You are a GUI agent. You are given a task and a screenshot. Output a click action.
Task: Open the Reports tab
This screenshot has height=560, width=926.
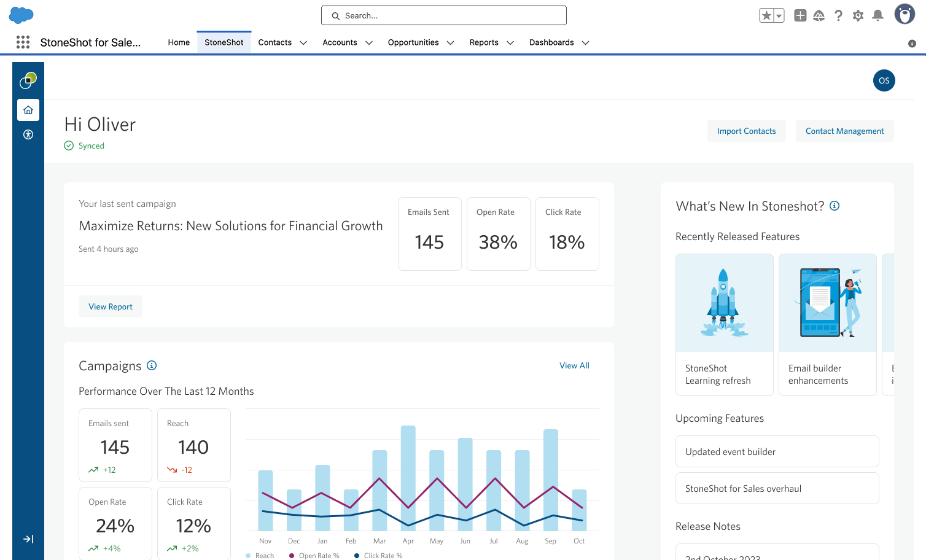(484, 42)
